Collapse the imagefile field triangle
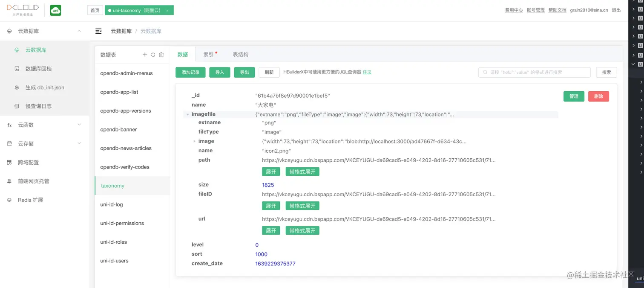Screen dimensions: 644x288 pyautogui.click(x=188, y=114)
